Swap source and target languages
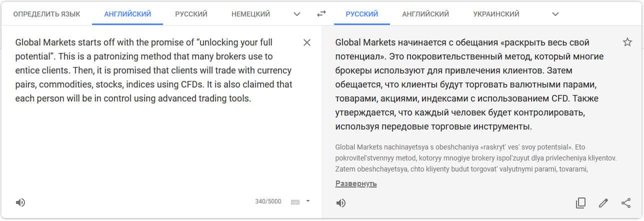Image resolution: width=644 pixels, height=221 pixels. click(321, 14)
